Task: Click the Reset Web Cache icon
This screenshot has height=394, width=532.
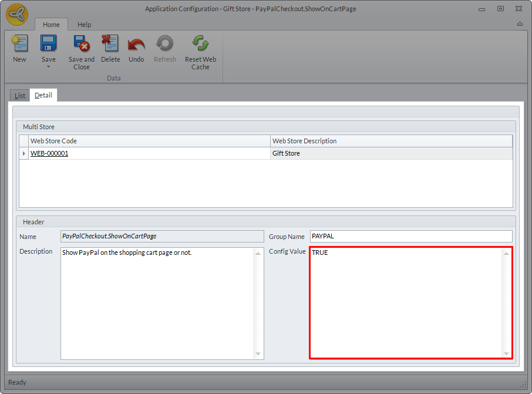Action: point(200,43)
